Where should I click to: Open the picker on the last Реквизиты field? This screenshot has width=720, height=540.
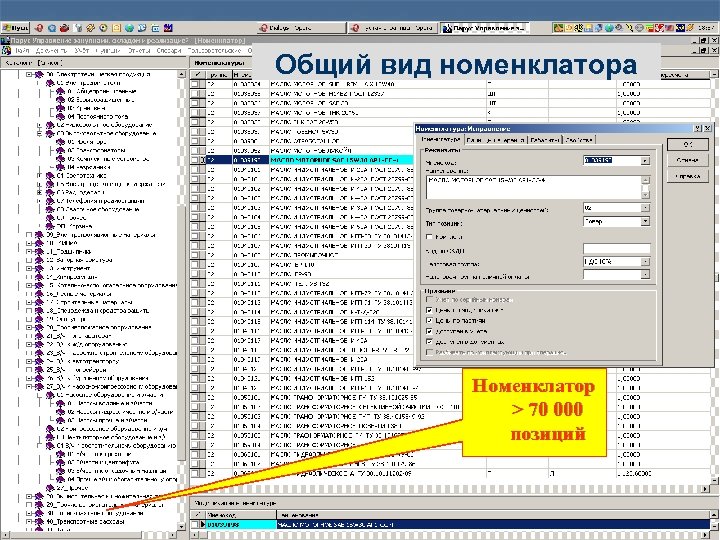pos(646,274)
